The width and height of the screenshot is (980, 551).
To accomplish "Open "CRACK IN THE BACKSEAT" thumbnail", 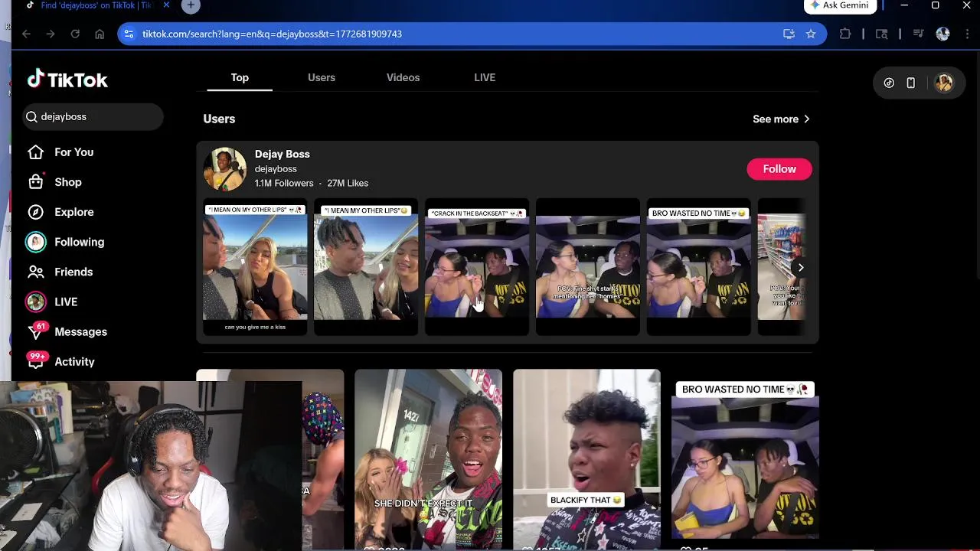I will point(477,266).
